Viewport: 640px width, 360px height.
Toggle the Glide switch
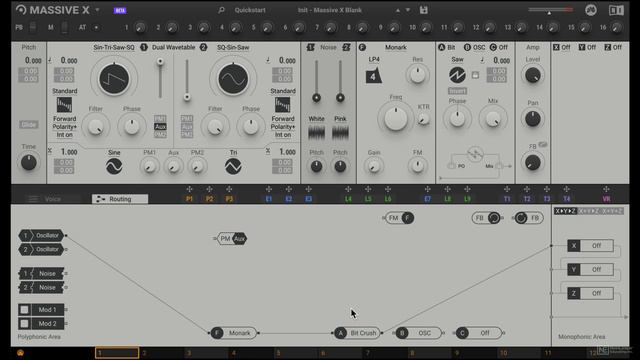point(29,124)
